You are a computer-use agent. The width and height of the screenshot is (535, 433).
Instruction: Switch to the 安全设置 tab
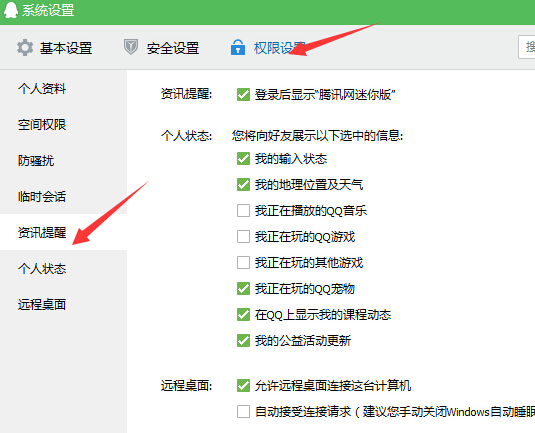click(173, 48)
